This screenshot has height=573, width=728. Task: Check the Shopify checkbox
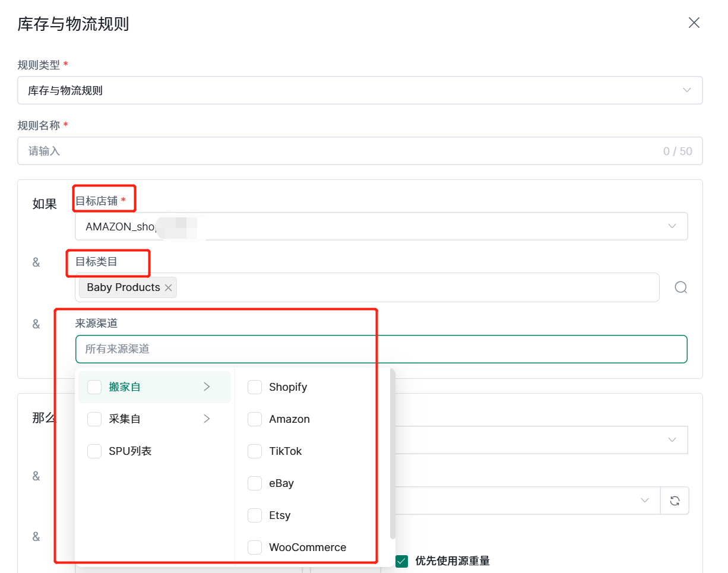click(x=255, y=387)
